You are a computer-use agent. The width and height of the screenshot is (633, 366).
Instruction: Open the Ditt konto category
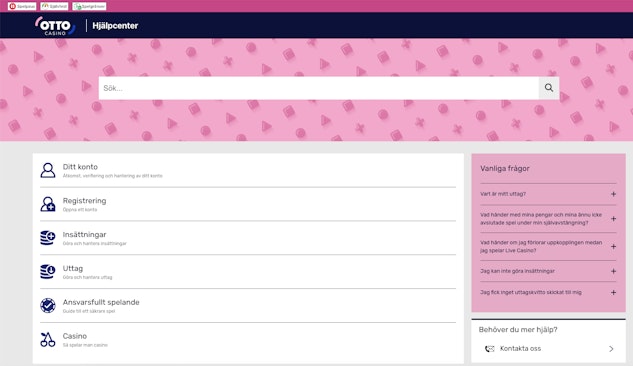tap(248, 170)
